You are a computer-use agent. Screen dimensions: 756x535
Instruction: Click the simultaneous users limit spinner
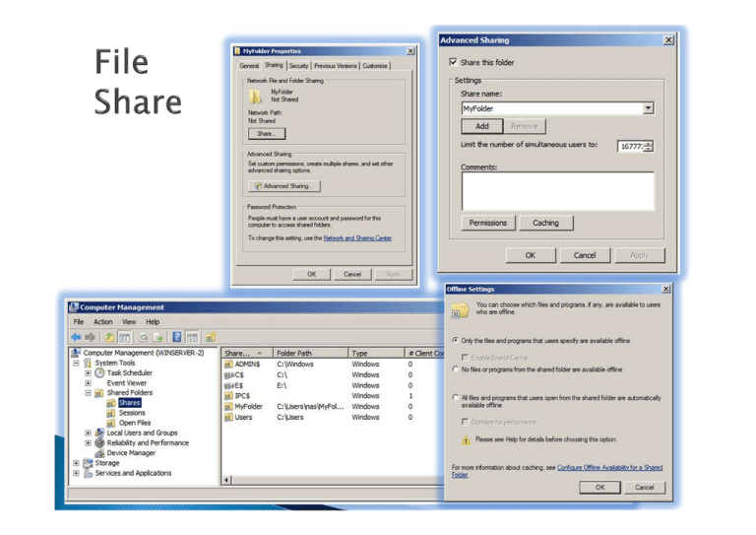[x=648, y=146]
